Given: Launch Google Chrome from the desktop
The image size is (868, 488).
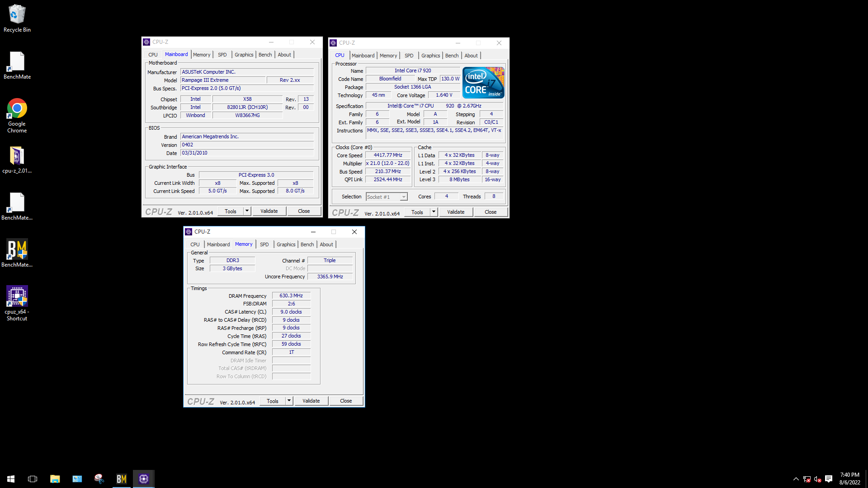Looking at the screenshot, I should tap(17, 116).
